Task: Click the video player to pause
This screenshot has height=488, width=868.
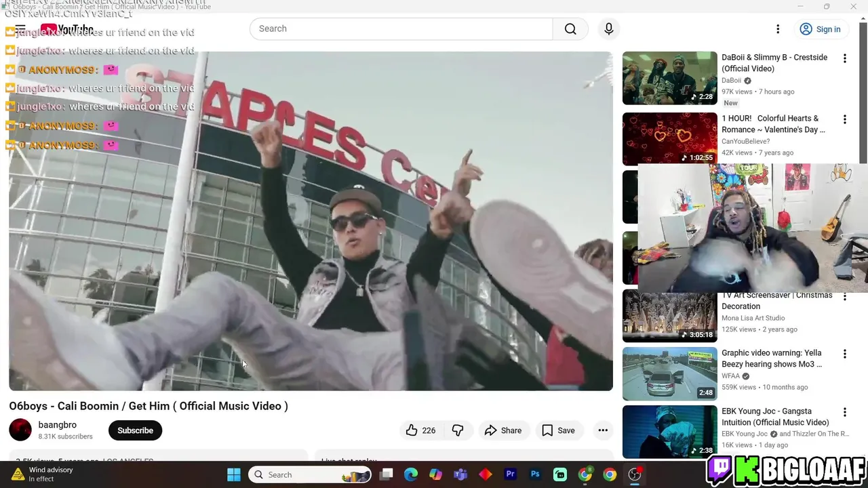Action: 311,221
